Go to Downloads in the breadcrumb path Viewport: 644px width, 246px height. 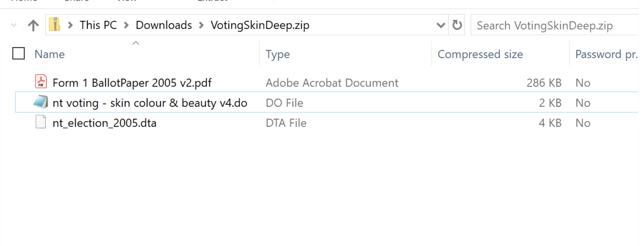163,25
